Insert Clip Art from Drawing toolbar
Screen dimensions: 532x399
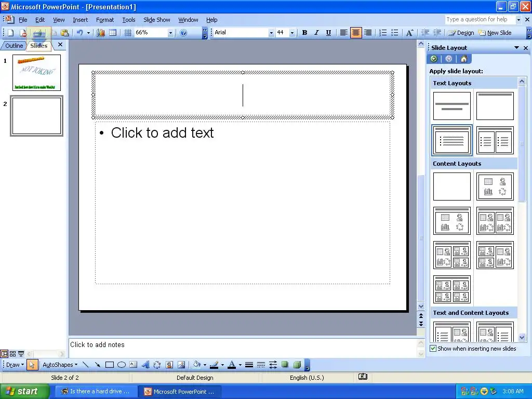pos(169,365)
